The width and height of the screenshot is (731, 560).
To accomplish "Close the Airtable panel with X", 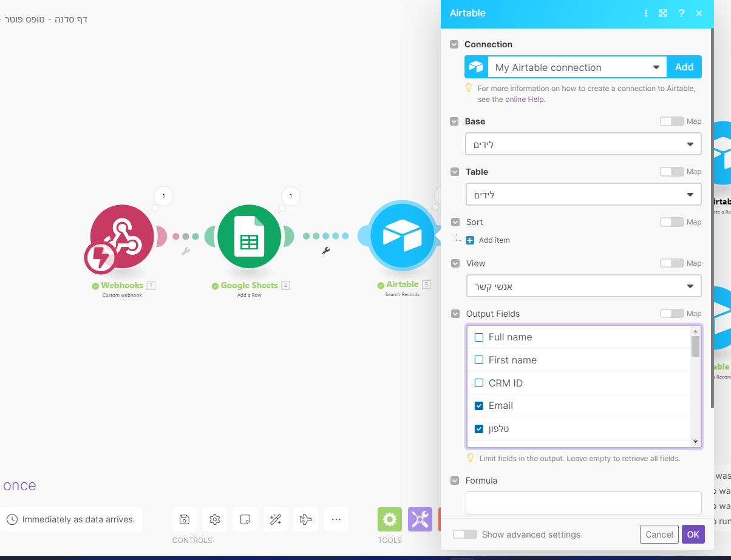I will point(699,13).
